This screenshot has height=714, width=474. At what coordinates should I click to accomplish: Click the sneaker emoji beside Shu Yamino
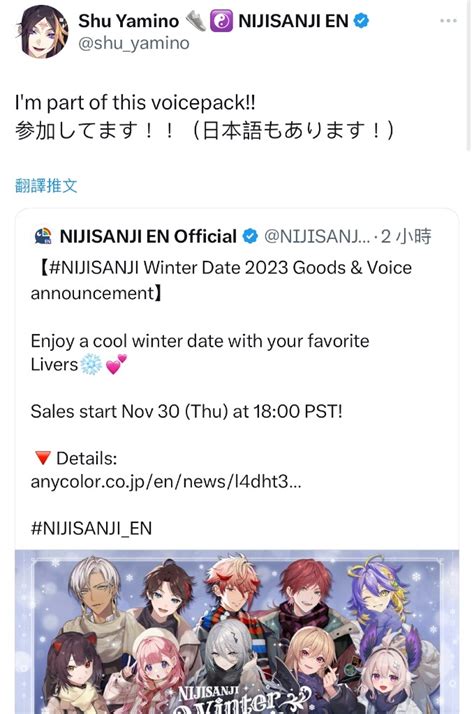[x=196, y=21]
